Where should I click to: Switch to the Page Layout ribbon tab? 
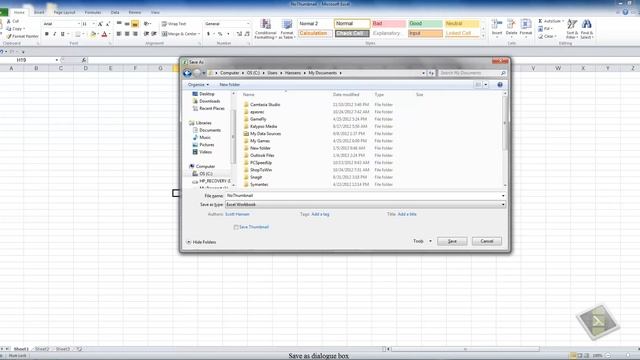pos(64,13)
